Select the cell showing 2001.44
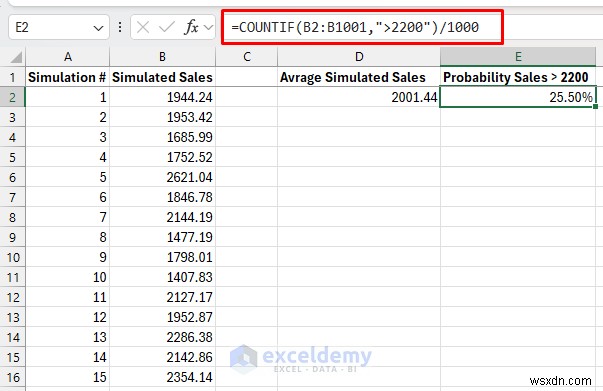 coord(359,97)
